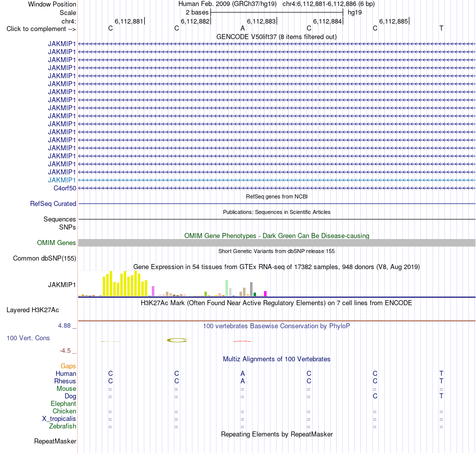Screen dimensions: 476x453
Task: Click the C base in the Dog alignment row
Action: (375, 396)
